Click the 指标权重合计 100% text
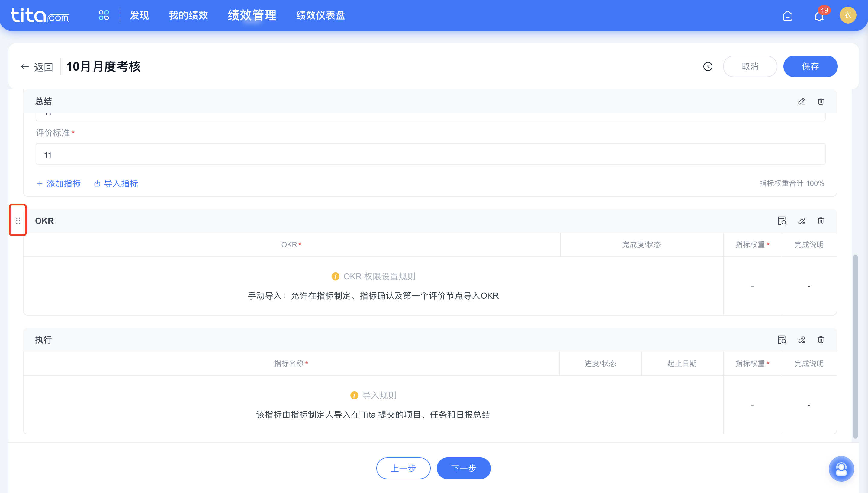The width and height of the screenshot is (868, 493). coord(791,183)
